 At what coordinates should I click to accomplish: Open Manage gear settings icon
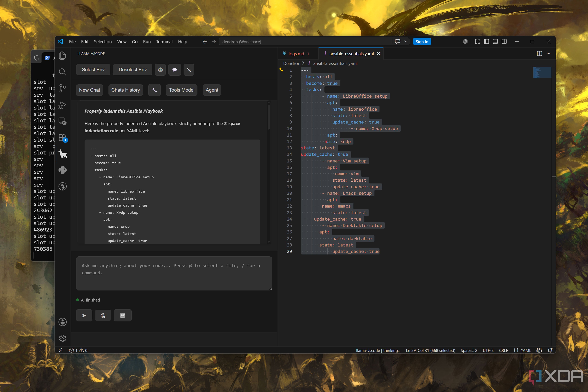tap(62, 338)
